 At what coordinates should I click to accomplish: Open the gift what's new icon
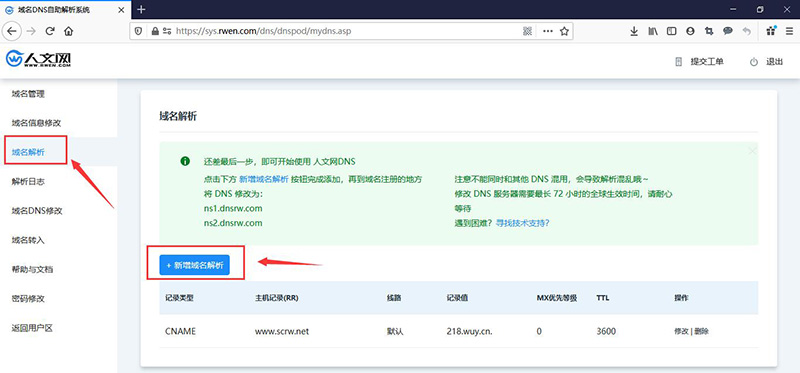click(771, 31)
